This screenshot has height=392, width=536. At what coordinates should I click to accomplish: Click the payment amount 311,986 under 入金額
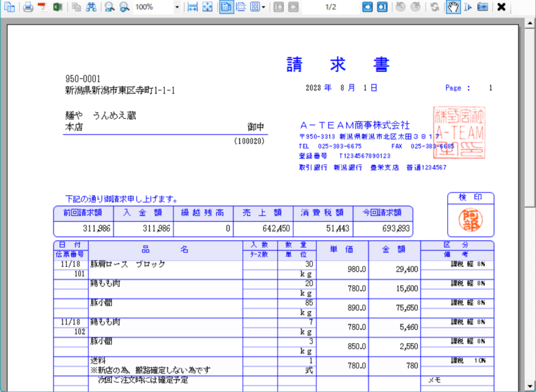[156, 228]
